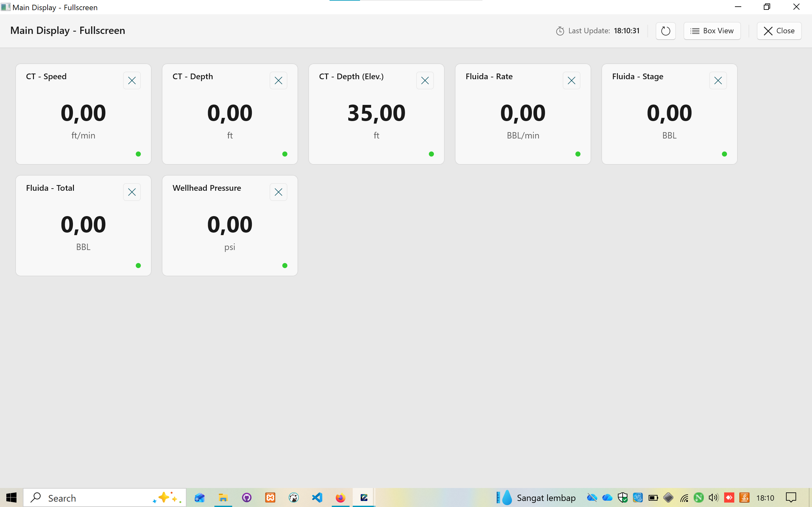This screenshot has width=812, height=507.
Task: Click the taskbar Search field
Action: coord(94,497)
